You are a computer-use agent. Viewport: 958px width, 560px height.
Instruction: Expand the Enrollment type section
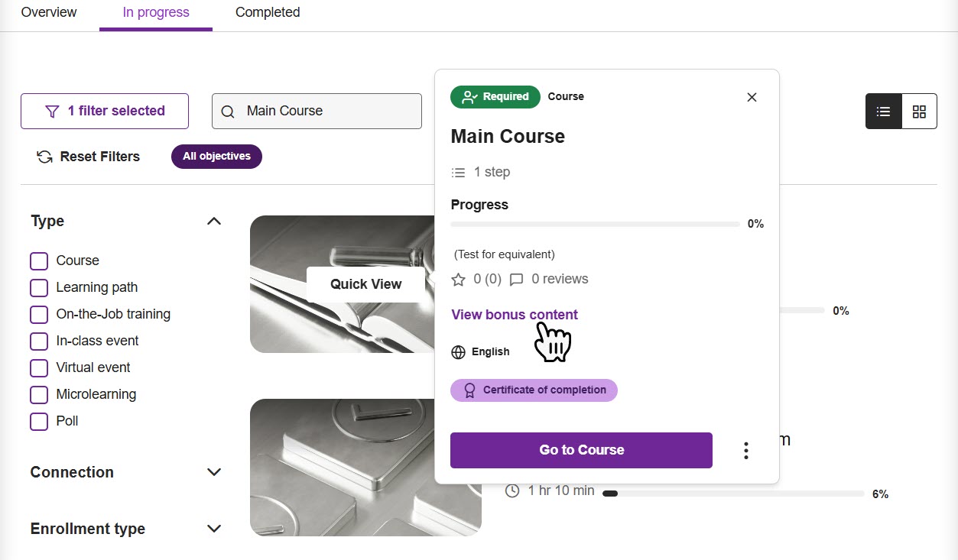point(214,528)
